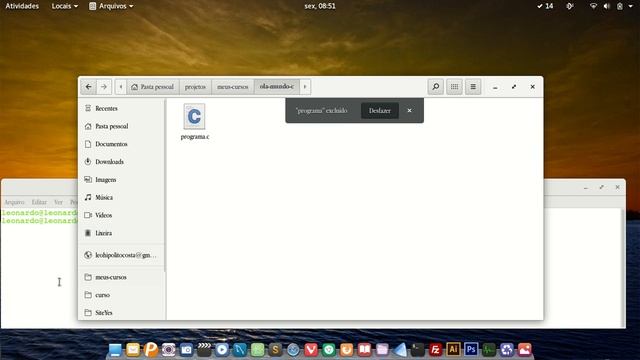The height and width of the screenshot is (360, 640).
Task: Open recycle icon in the dock
Action: (507, 349)
